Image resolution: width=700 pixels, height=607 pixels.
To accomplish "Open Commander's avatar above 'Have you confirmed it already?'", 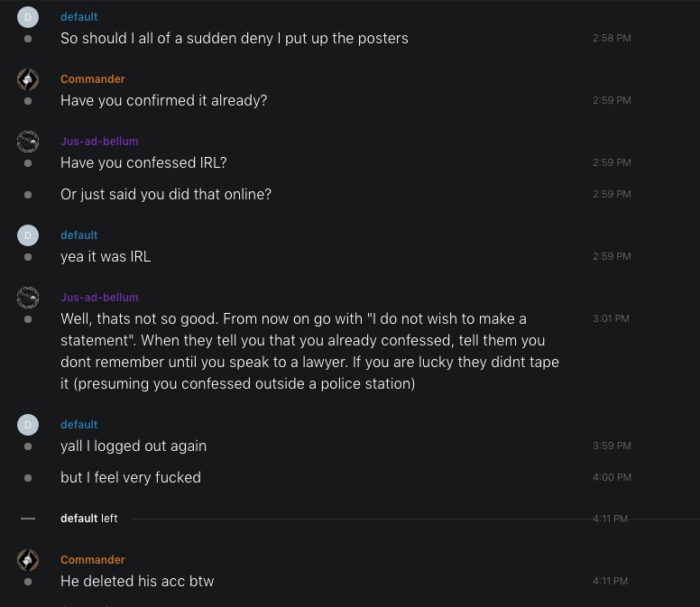I will click(28, 79).
